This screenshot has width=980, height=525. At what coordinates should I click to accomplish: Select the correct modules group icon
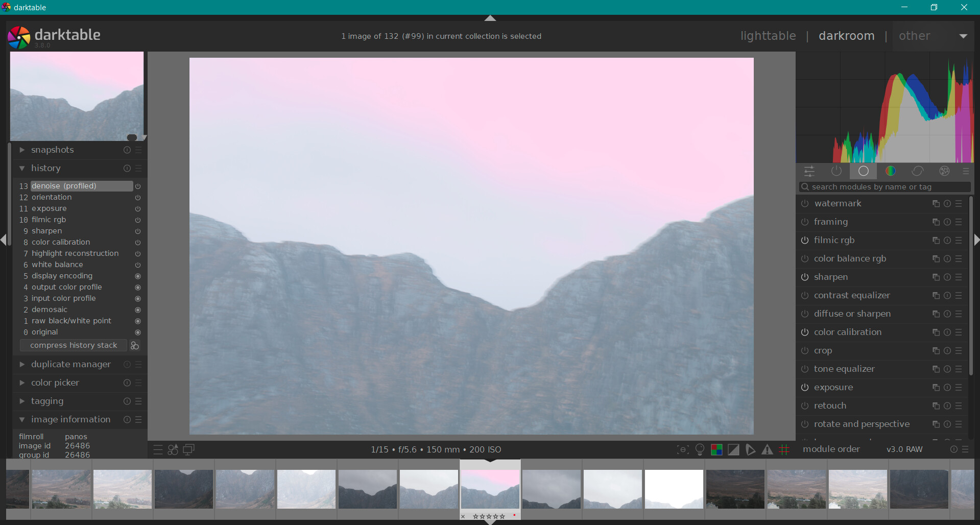(x=918, y=171)
